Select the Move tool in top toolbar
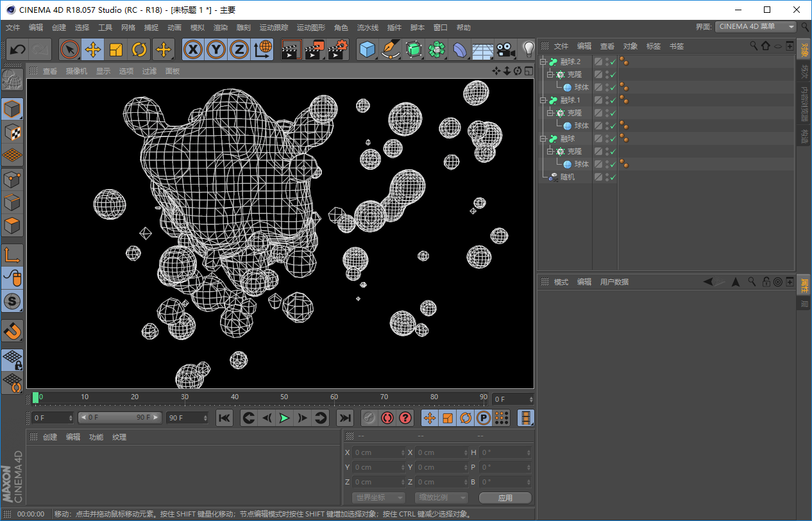 pyautogui.click(x=93, y=49)
